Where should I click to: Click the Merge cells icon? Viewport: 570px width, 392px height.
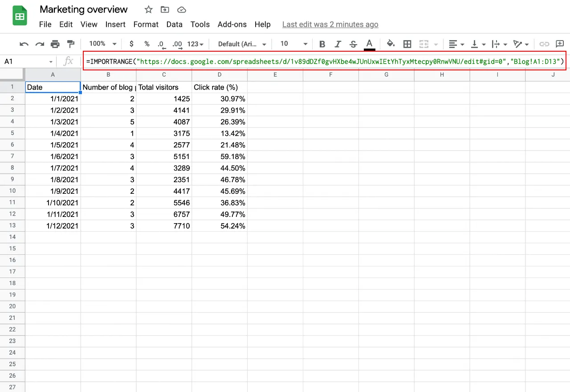(x=424, y=44)
